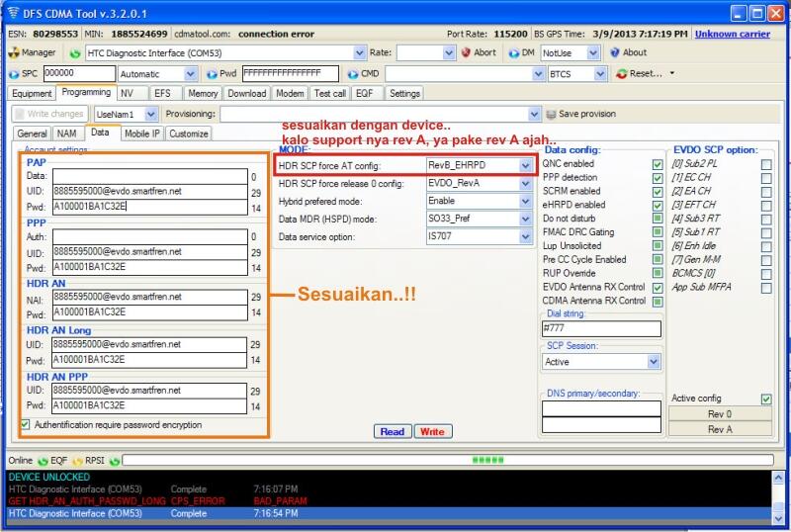Open HDR SCP force AT config dropdown
This screenshot has width=791, height=532.
(525, 165)
